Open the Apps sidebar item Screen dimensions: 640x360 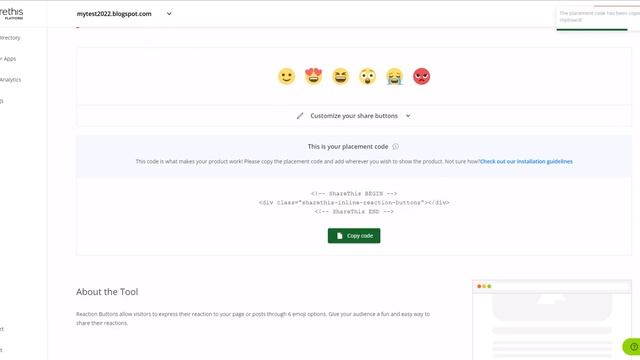8,59
